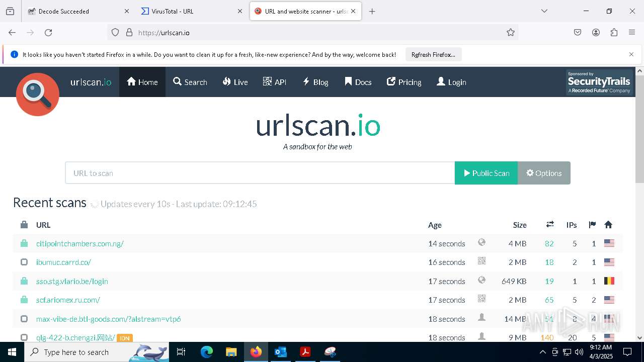Open Task View from the taskbar

181,352
